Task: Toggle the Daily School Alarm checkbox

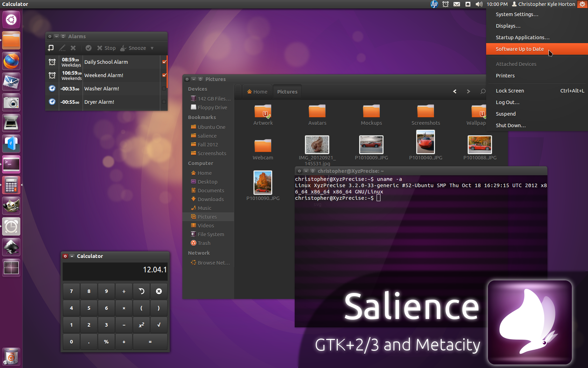Action: pyautogui.click(x=164, y=62)
